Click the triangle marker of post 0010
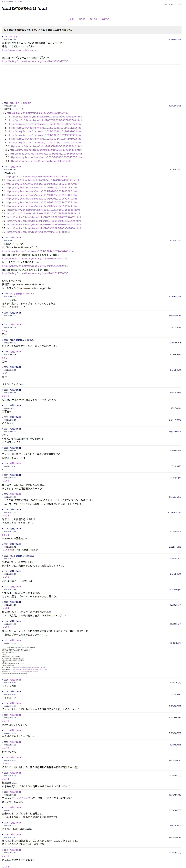 3,367
